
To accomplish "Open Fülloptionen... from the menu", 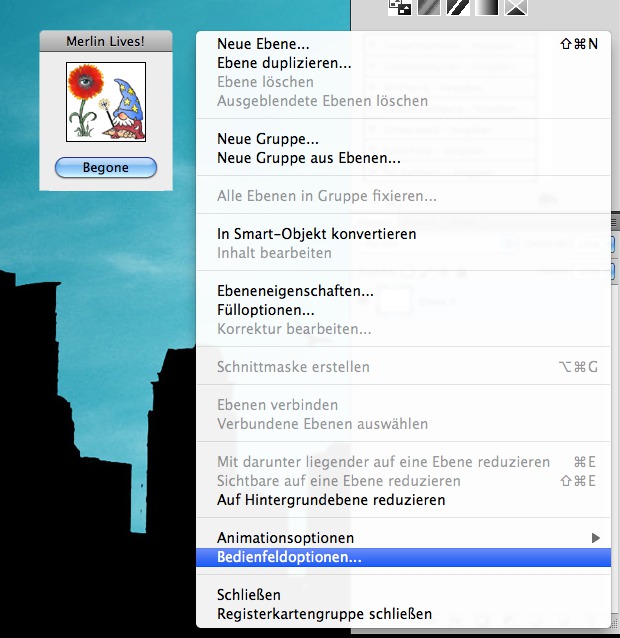I will pos(403,310).
